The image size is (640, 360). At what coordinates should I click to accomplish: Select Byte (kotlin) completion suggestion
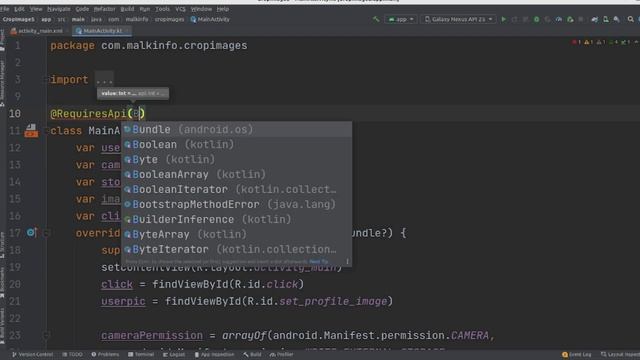point(237,160)
